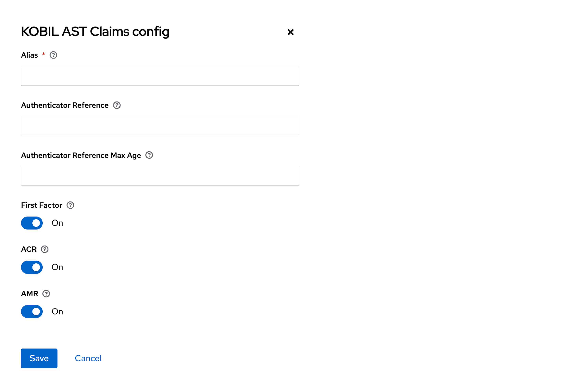
Task: Click help icon beside Authenticator Reference Max Age
Action: (149, 155)
